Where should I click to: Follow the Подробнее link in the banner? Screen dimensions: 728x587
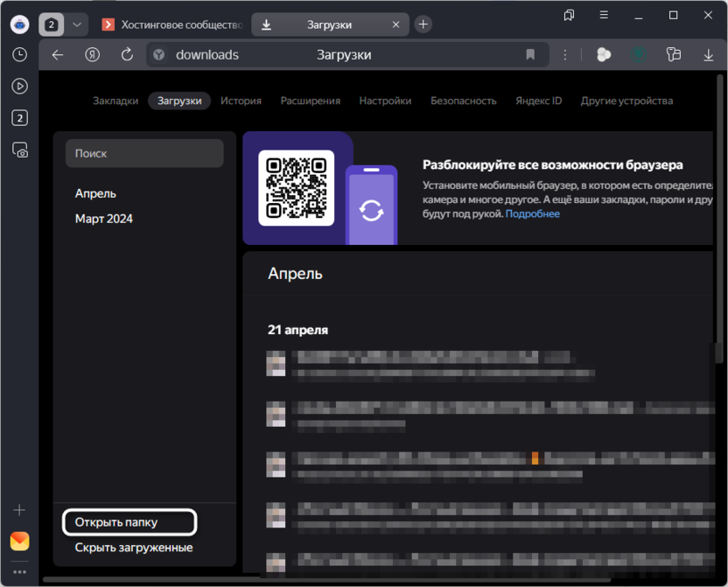pos(532,213)
